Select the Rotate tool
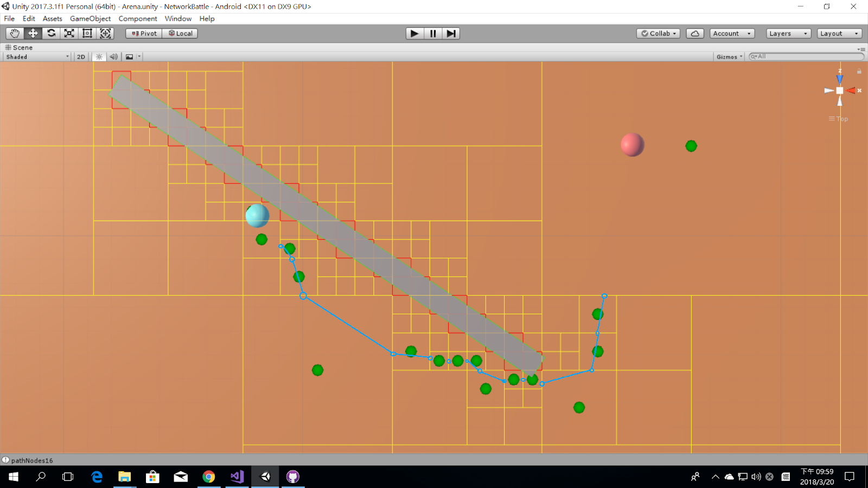 coord(51,33)
